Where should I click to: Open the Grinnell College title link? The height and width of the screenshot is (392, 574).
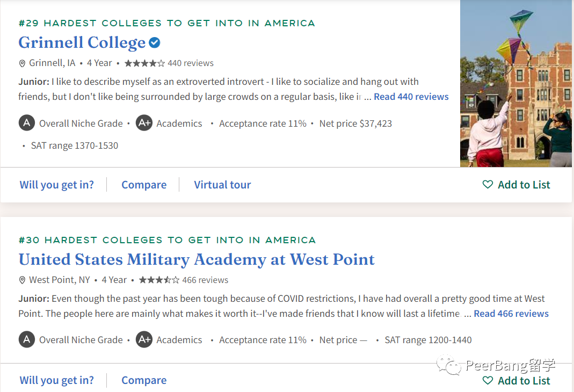tap(82, 42)
